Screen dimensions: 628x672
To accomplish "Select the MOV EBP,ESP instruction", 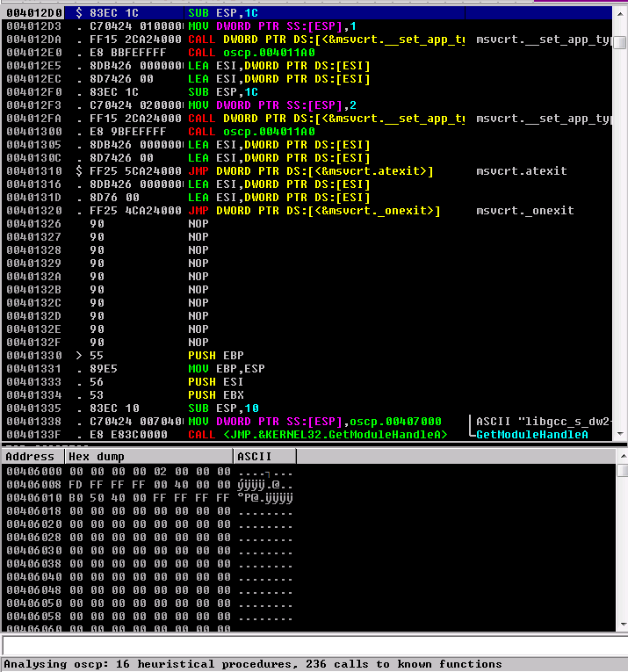I will [307, 369].
